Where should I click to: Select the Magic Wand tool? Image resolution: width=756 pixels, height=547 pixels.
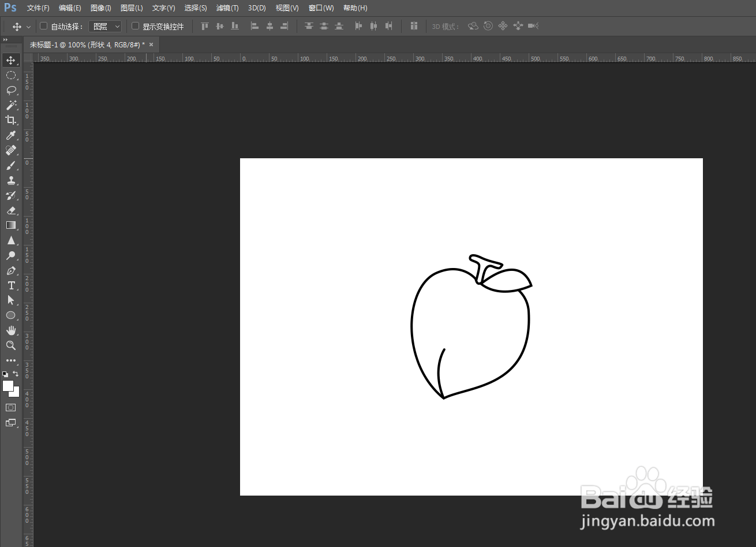[x=11, y=105]
